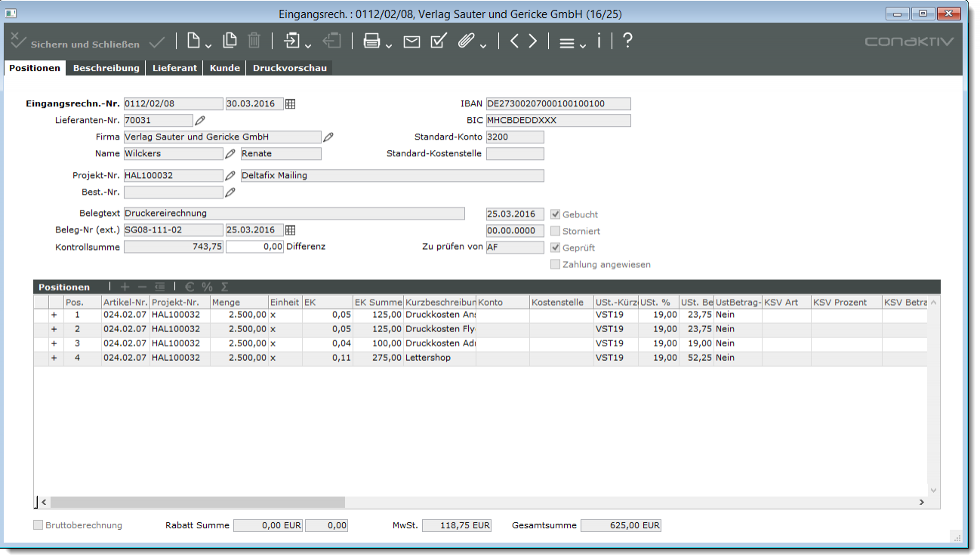Click the duplicate record icon
980x560 pixels.
coord(230,42)
